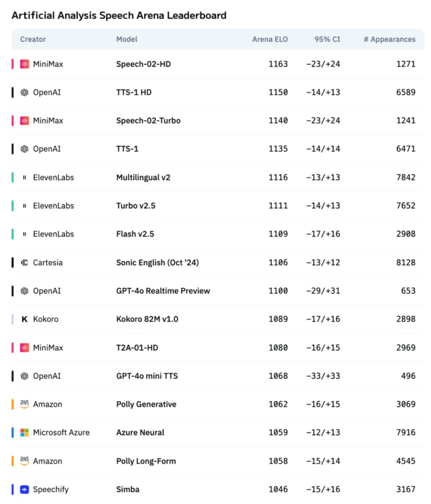This screenshot has height=504, width=431.
Task: Click the green color bar beside Flash v2.5 row
Action: pyautogui.click(x=13, y=234)
